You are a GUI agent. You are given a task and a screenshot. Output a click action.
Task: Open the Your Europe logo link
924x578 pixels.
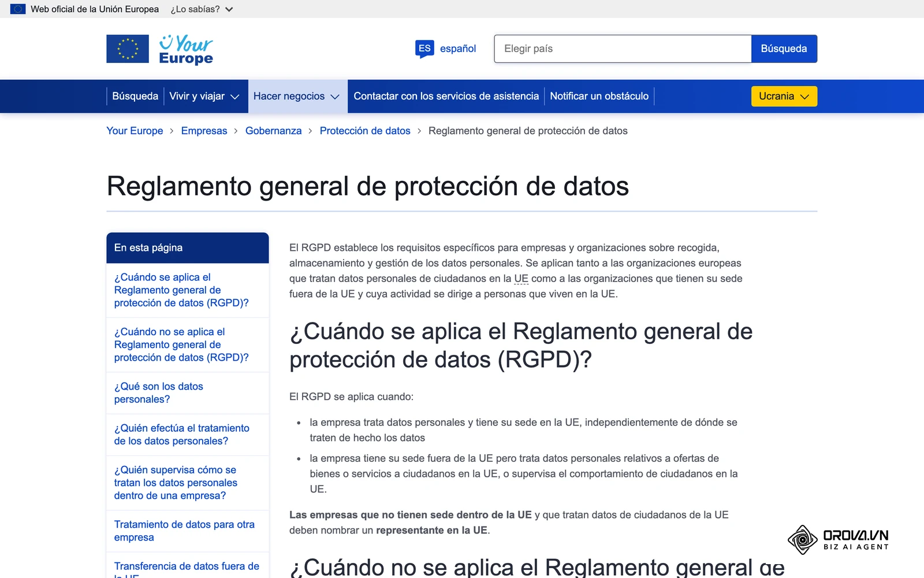186,50
